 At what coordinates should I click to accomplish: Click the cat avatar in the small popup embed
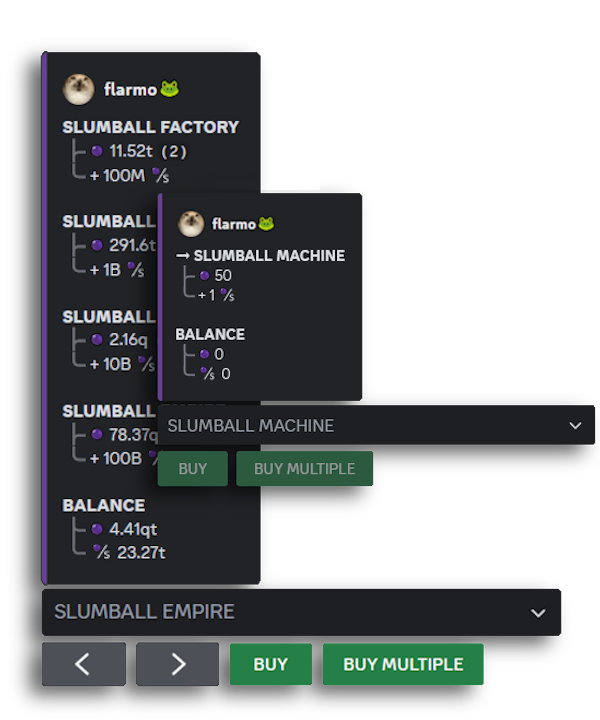point(191,224)
